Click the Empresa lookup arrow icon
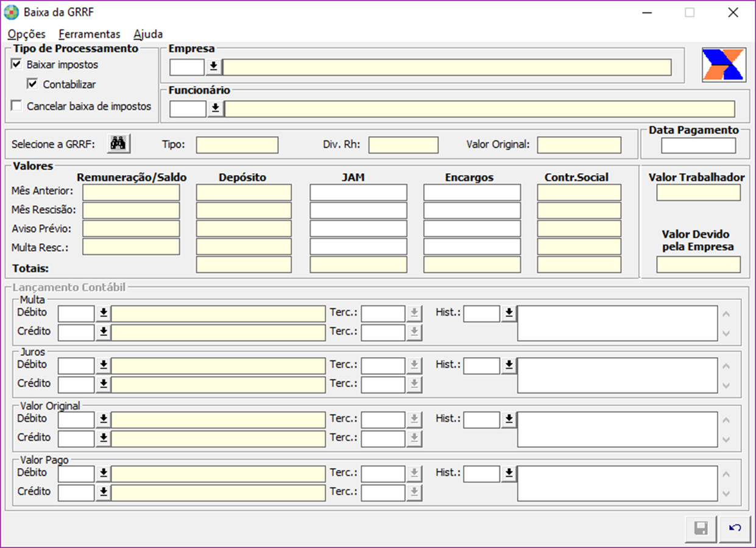The image size is (756, 548). (x=213, y=66)
